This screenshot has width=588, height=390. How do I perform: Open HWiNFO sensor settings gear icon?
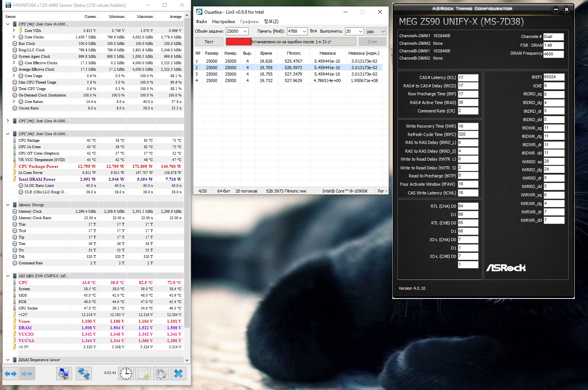(161, 374)
